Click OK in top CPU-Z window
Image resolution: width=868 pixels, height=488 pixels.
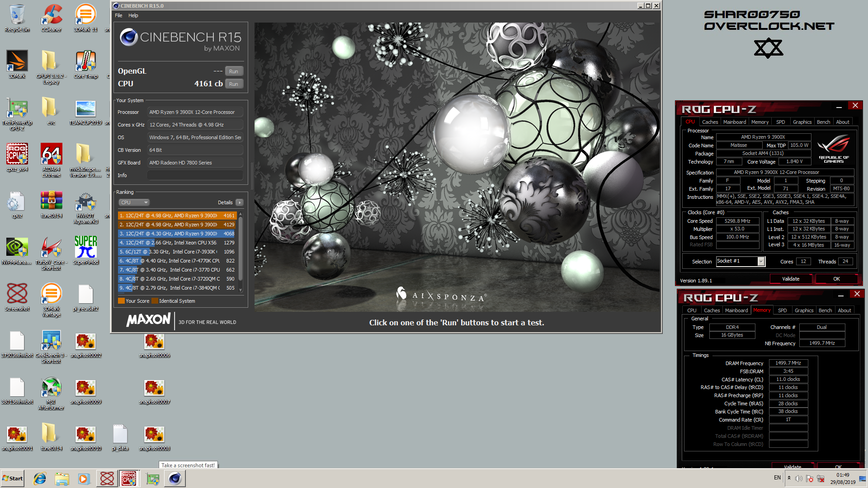pos(836,279)
